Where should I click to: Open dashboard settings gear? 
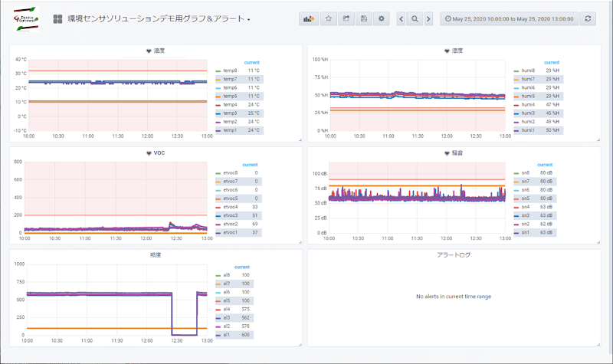click(x=381, y=18)
